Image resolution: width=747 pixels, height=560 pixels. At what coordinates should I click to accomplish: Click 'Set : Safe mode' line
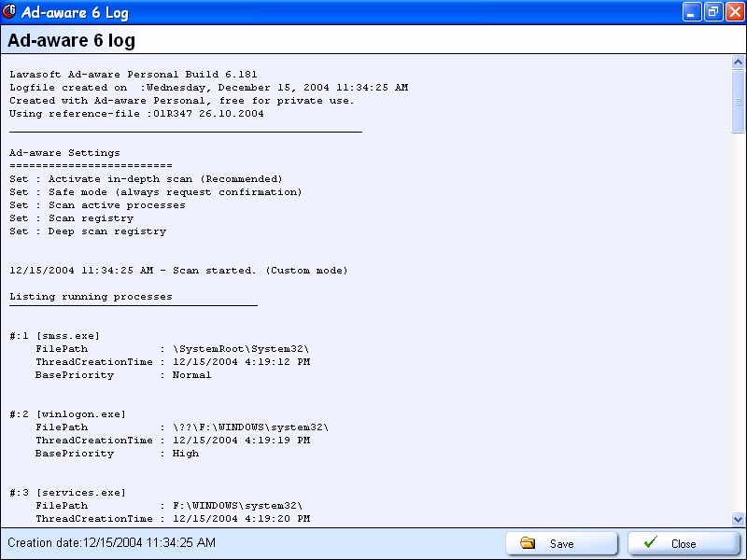tap(156, 192)
